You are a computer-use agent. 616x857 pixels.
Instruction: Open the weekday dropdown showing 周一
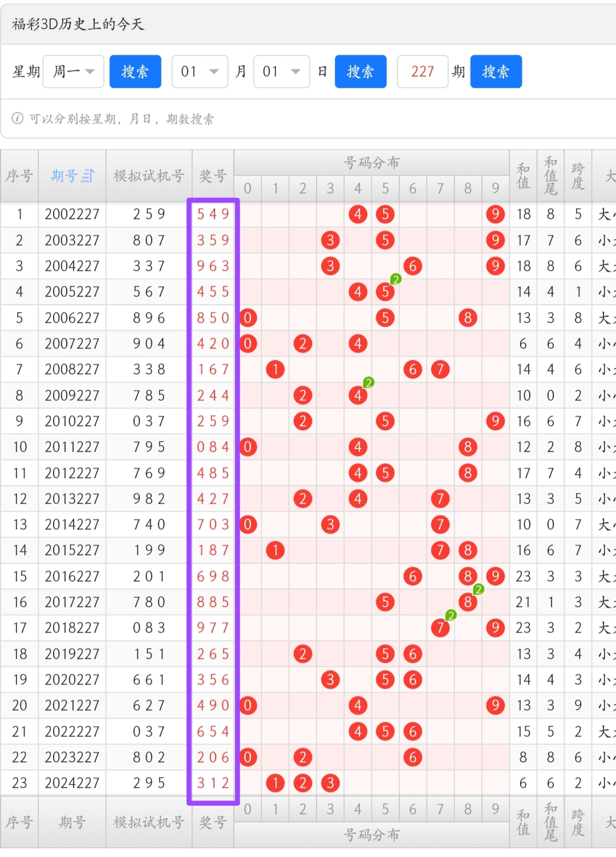73,71
